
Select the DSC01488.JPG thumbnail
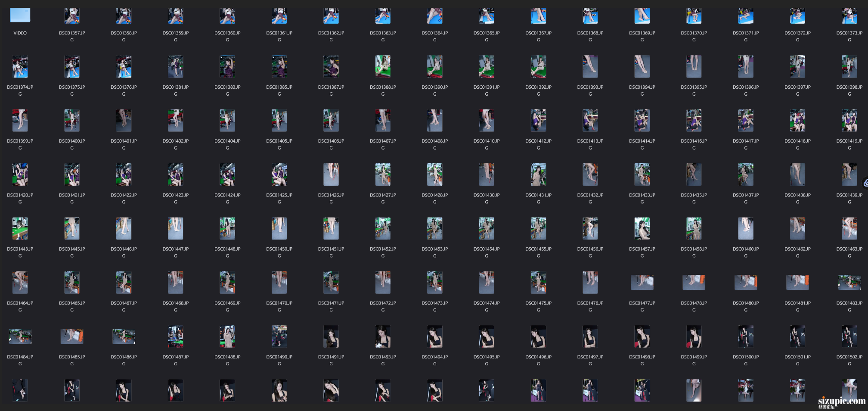(227, 336)
